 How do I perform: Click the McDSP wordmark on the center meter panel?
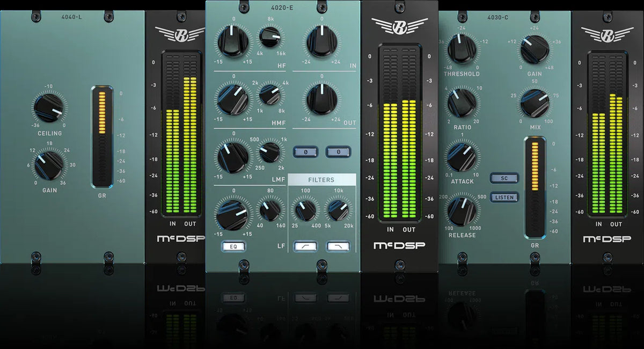pyautogui.click(x=398, y=245)
